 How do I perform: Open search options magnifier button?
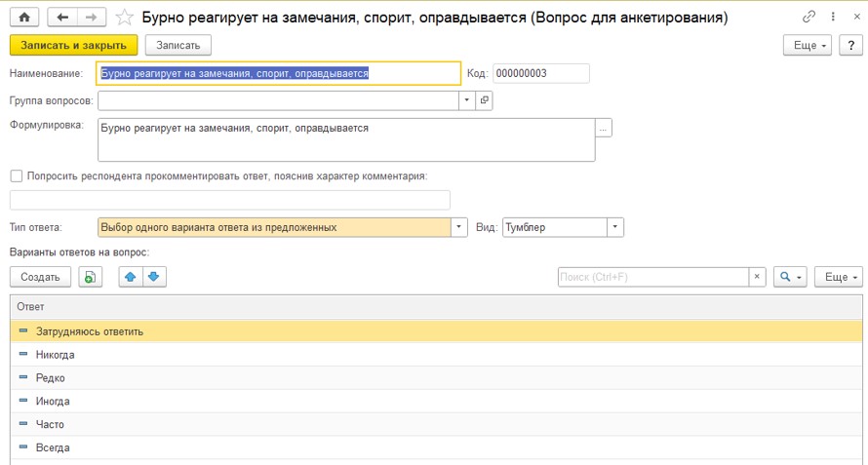point(790,277)
